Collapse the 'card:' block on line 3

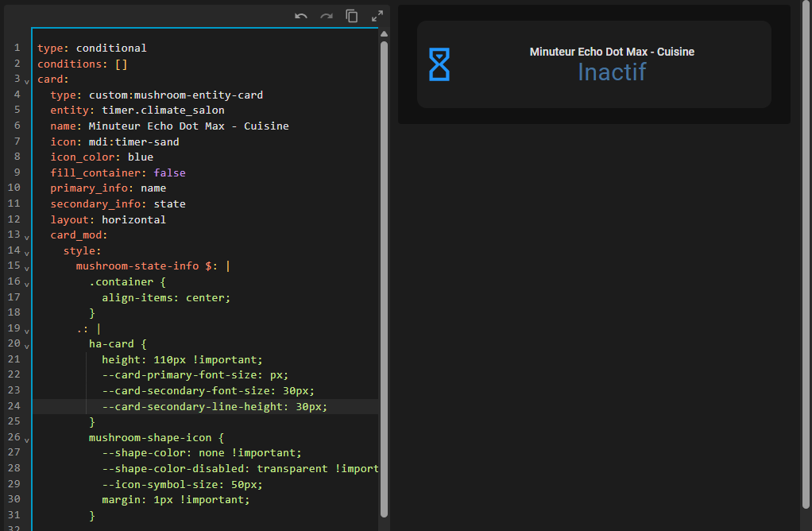click(x=26, y=80)
